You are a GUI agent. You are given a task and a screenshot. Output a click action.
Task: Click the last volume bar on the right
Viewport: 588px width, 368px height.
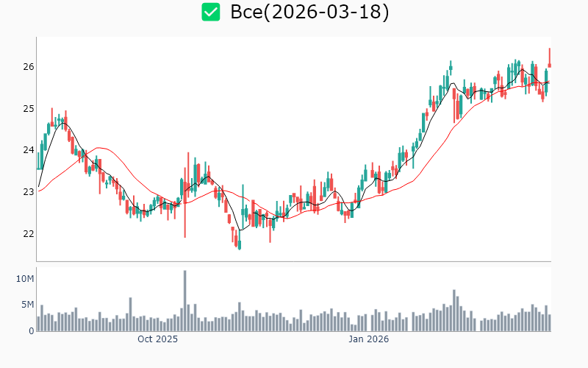pos(549,322)
